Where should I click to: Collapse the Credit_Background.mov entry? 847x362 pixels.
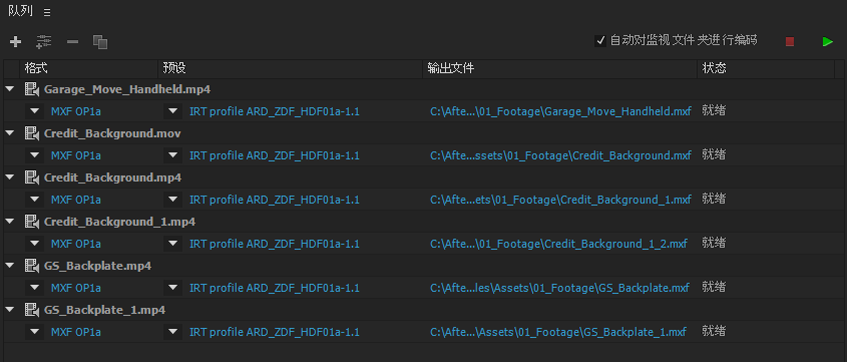(x=9, y=133)
